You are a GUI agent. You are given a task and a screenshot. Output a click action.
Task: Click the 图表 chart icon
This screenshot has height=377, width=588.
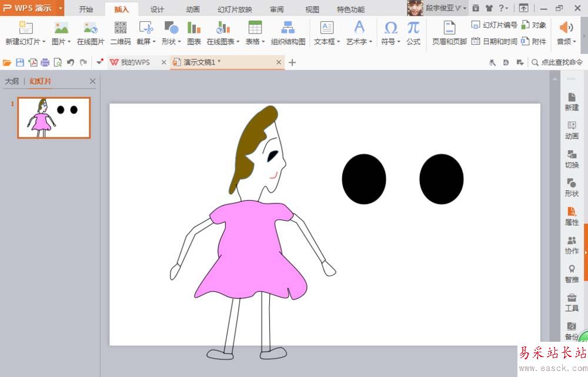click(x=194, y=32)
